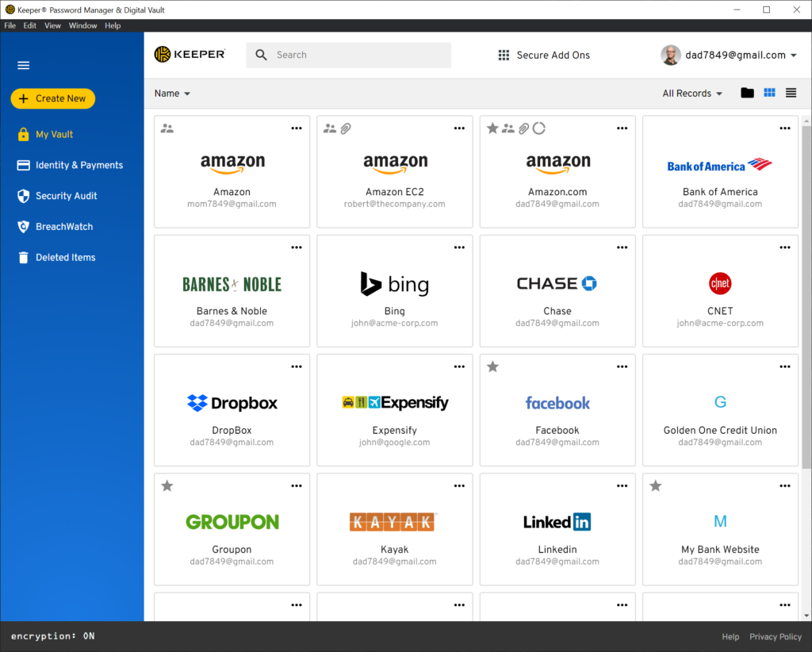This screenshot has height=652, width=812.
Task: Open the Linkedin record card
Action: [557, 529]
